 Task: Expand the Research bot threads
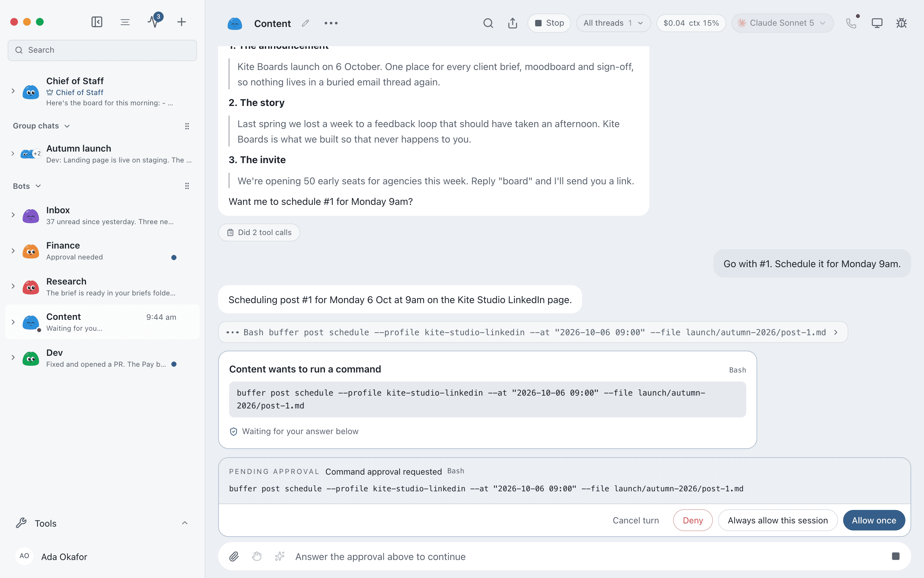(x=13, y=286)
